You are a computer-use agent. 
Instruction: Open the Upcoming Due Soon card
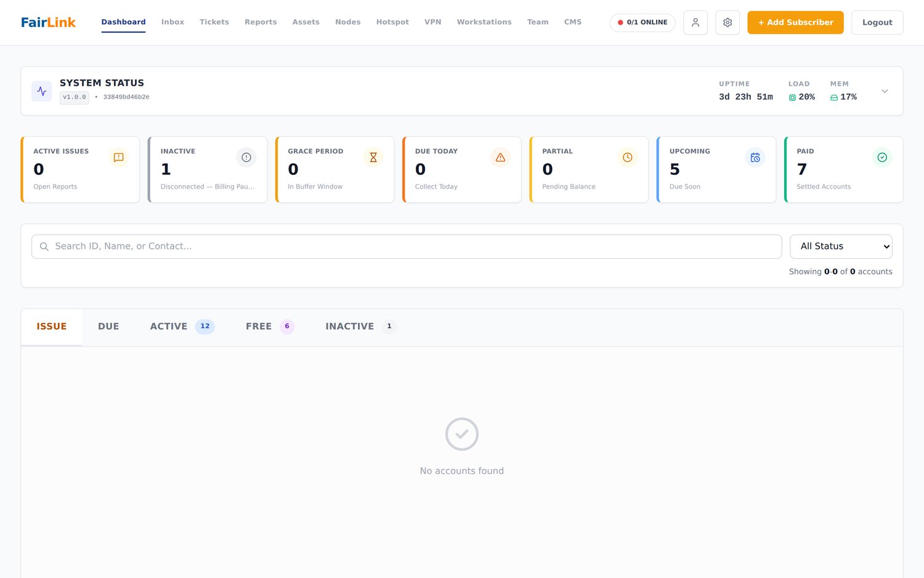(716, 169)
